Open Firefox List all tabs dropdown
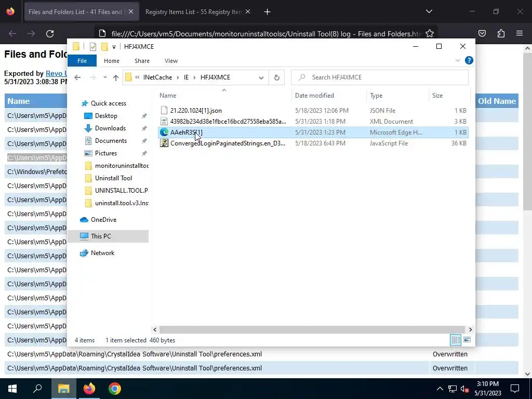The height and width of the screenshot is (399, 532). (x=429, y=12)
